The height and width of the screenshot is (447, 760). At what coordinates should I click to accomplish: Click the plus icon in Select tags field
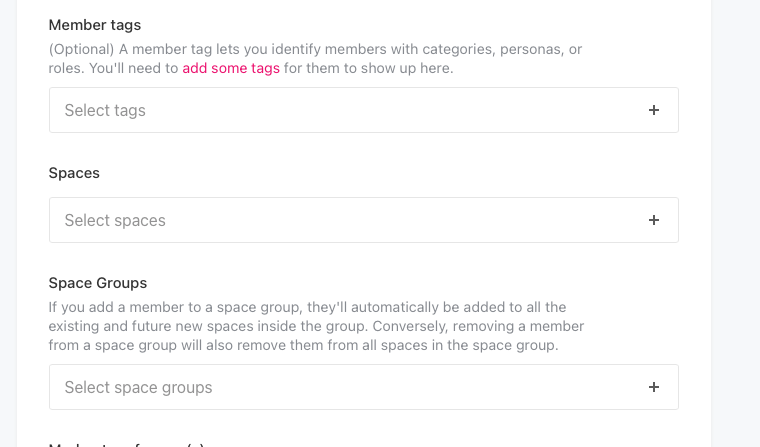point(653,110)
